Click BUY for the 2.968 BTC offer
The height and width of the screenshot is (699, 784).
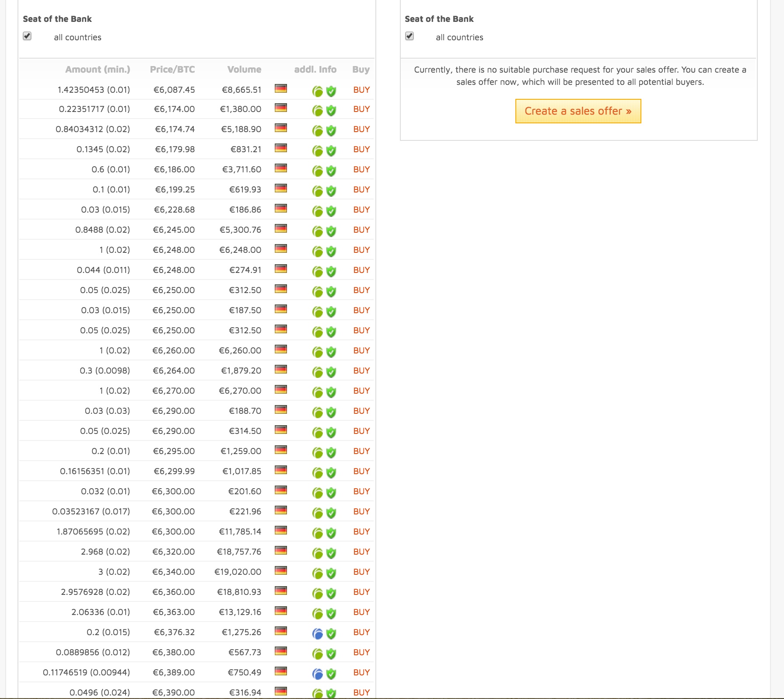pos(361,552)
